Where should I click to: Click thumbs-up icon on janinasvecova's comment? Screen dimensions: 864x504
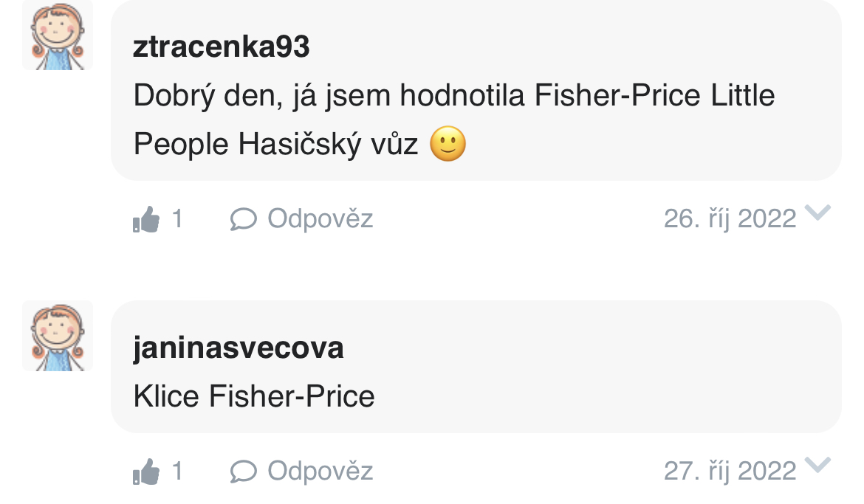pos(146,471)
